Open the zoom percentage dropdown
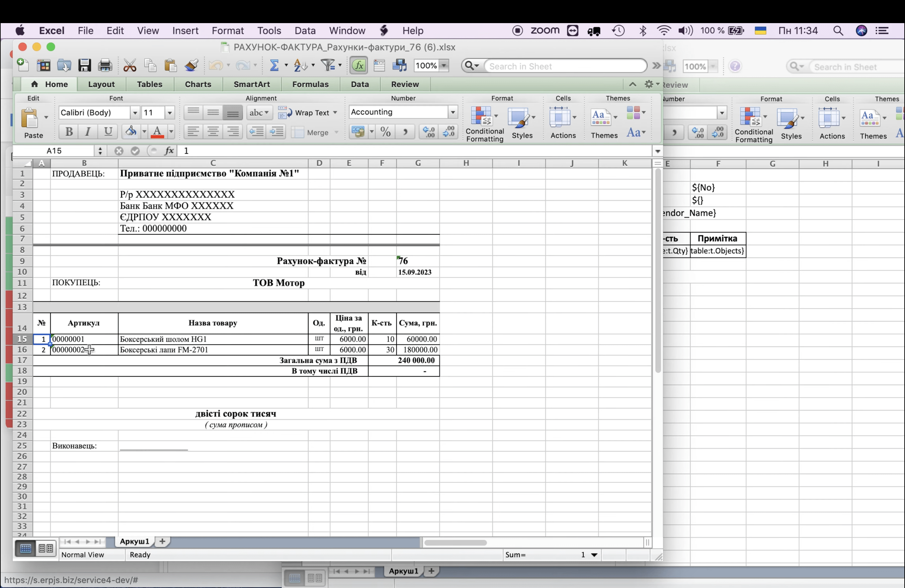This screenshot has height=588, width=905. click(443, 66)
